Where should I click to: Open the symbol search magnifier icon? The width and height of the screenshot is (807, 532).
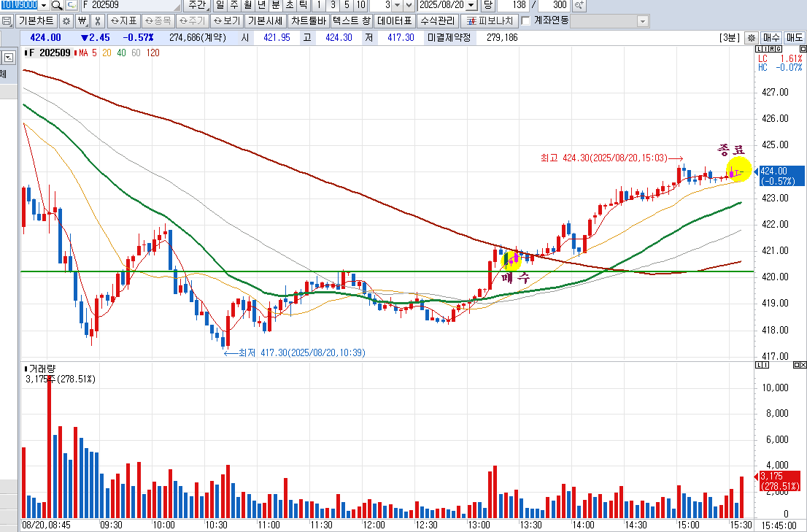click(57, 5)
